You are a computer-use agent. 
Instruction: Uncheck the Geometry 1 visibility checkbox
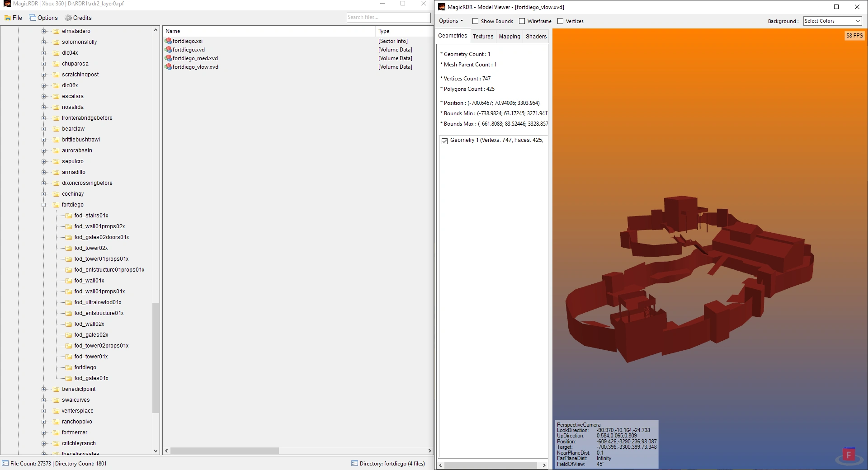pyautogui.click(x=444, y=141)
